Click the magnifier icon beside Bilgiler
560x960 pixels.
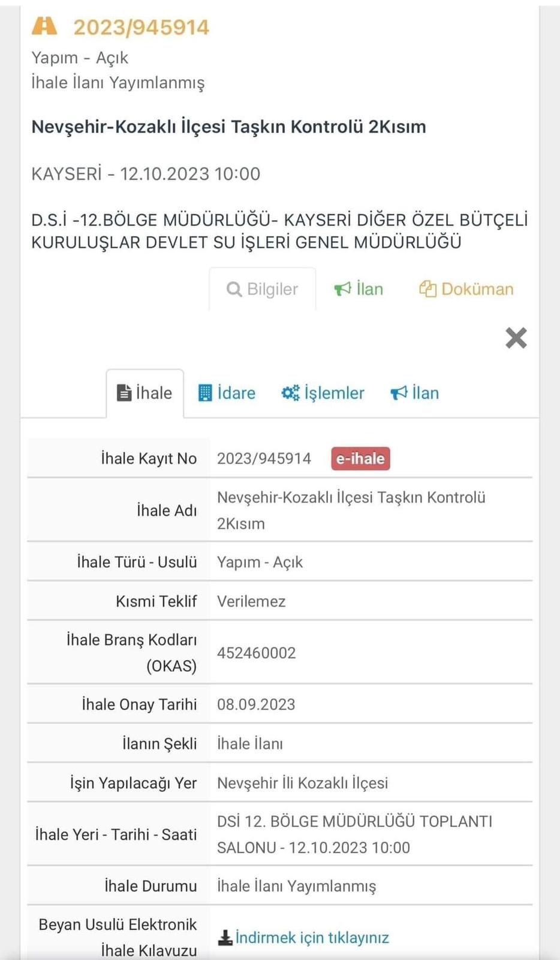[234, 289]
